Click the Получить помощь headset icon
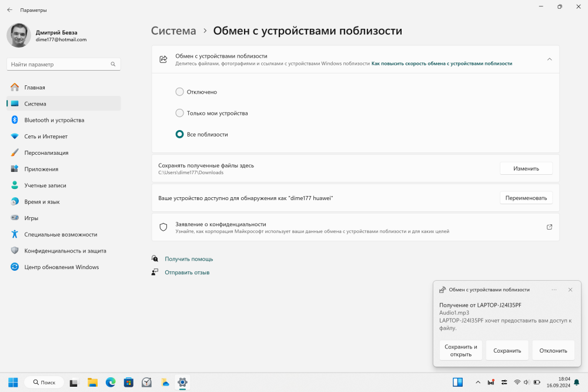The width and height of the screenshot is (588, 392). point(155,259)
